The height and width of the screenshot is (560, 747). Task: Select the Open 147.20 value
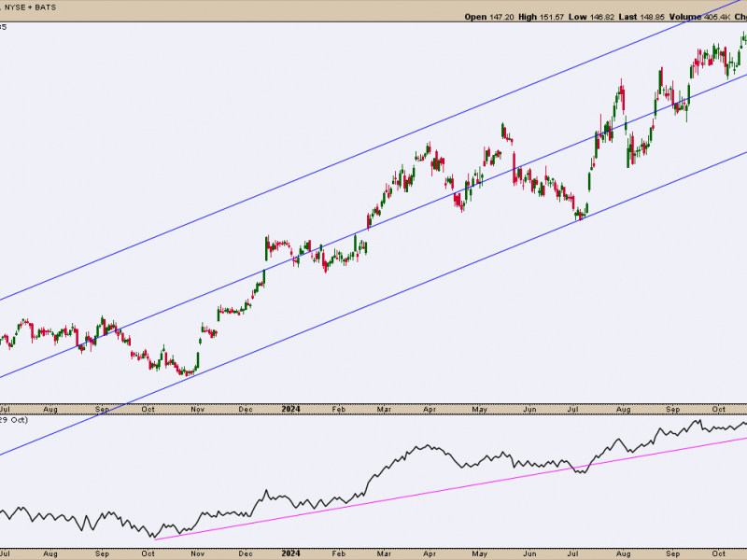tap(489, 17)
